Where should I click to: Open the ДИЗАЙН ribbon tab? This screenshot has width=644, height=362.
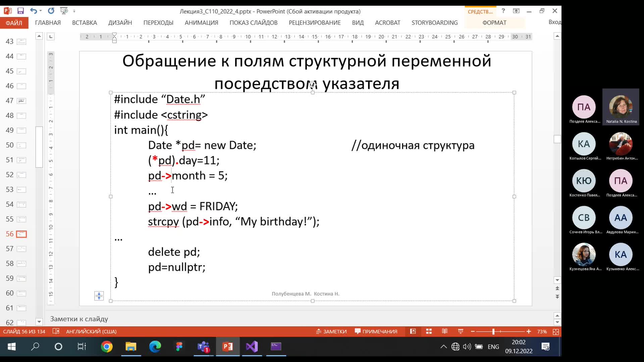(120, 23)
